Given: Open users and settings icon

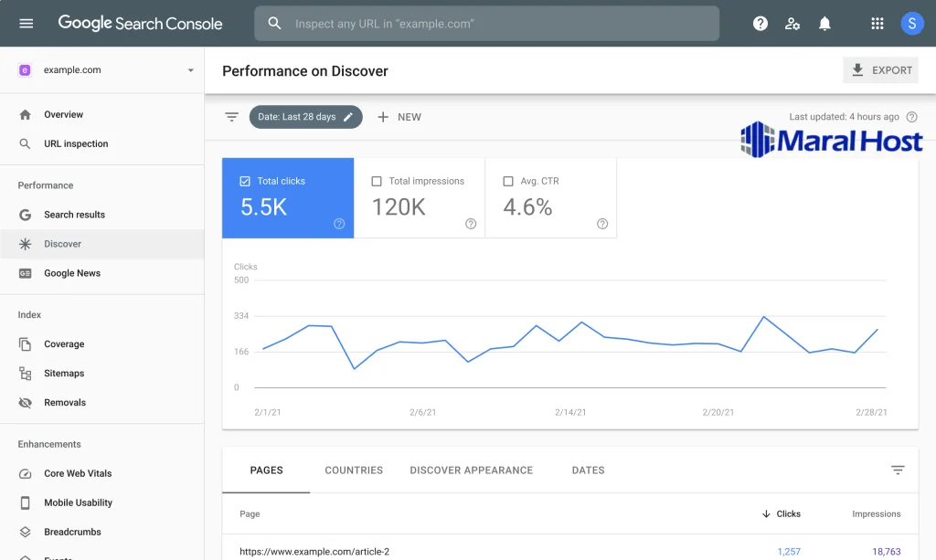Looking at the screenshot, I should (x=792, y=24).
